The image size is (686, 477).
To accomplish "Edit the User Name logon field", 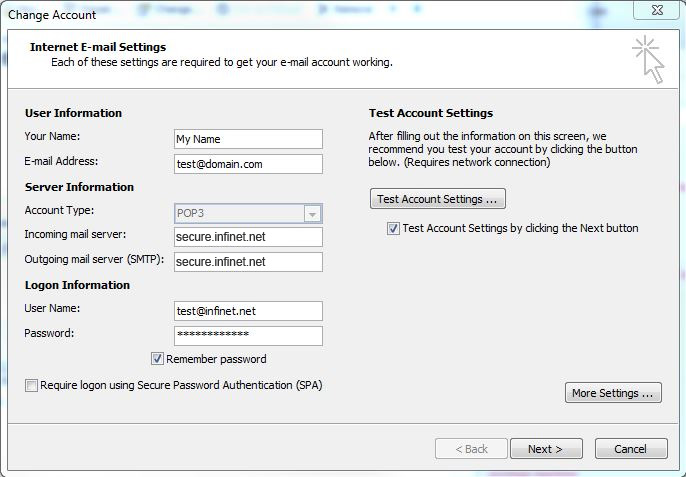I will (248, 311).
